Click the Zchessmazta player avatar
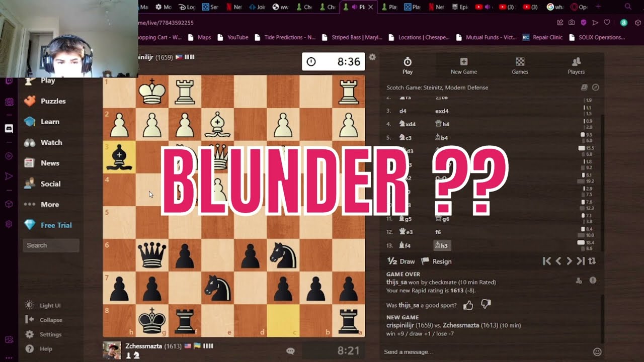 click(112, 350)
